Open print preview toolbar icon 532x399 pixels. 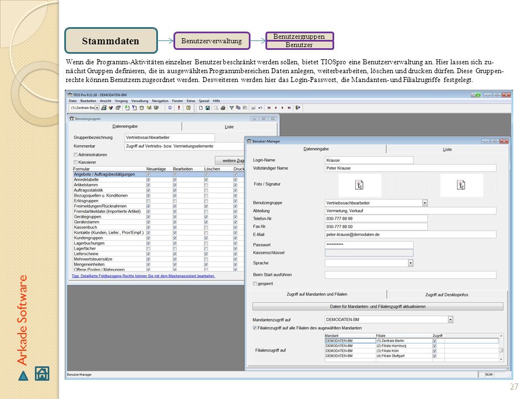pos(216,108)
